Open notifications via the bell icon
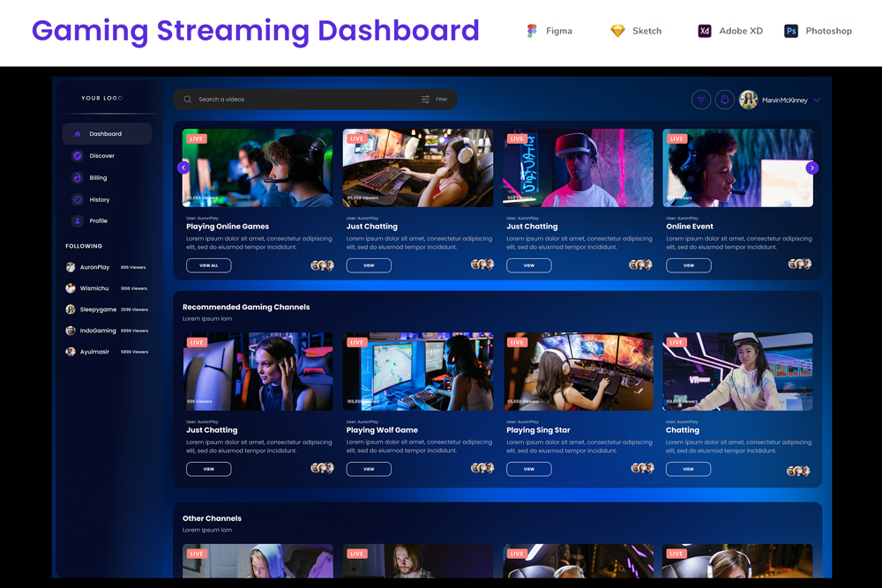882x588 pixels. pyautogui.click(x=724, y=100)
